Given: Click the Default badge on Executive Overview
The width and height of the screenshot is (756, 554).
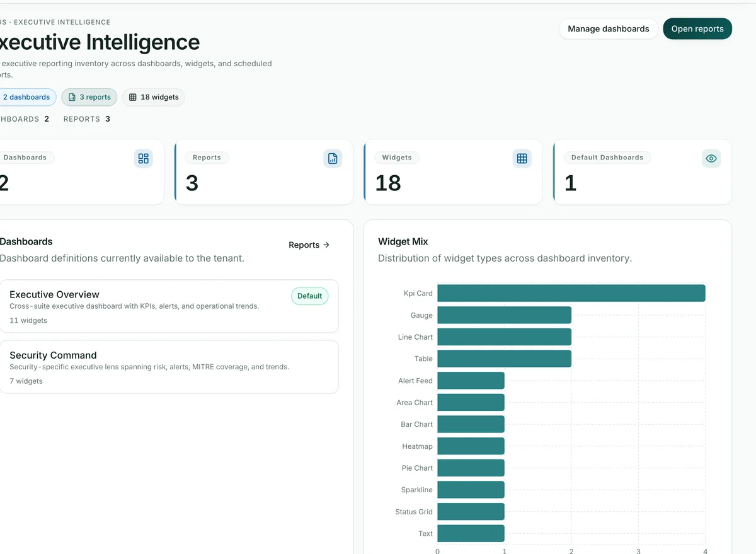Looking at the screenshot, I should coord(309,296).
